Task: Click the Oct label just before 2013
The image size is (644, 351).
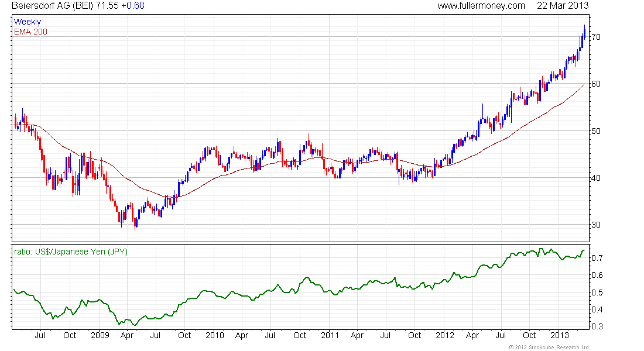Action: 529,335
